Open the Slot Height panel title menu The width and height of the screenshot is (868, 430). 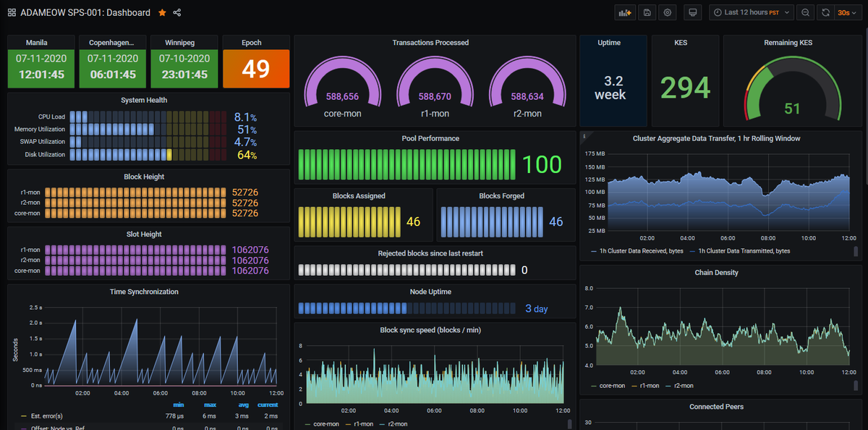tap(144, 235)
